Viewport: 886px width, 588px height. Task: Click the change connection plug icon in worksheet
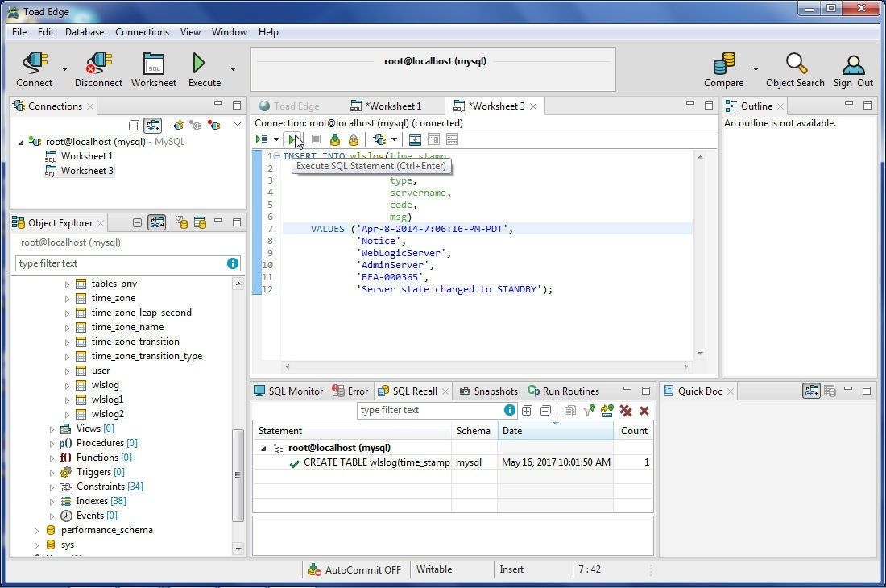(379, 139)
